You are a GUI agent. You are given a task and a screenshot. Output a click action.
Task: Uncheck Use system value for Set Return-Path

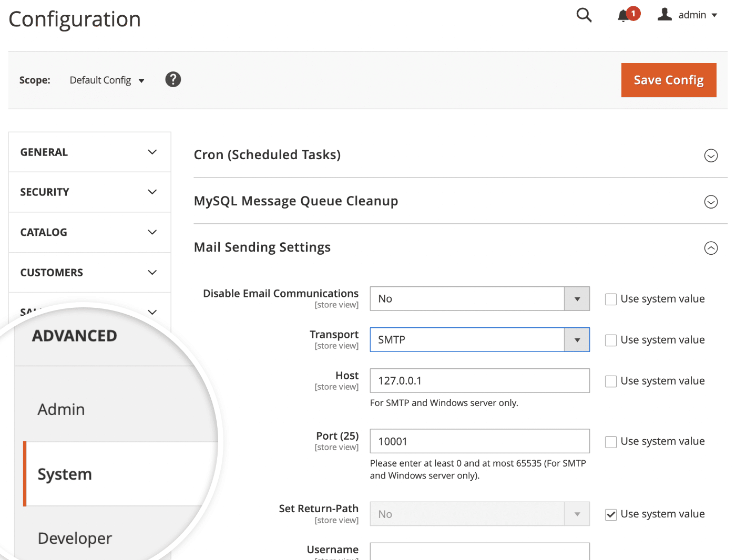611,515
